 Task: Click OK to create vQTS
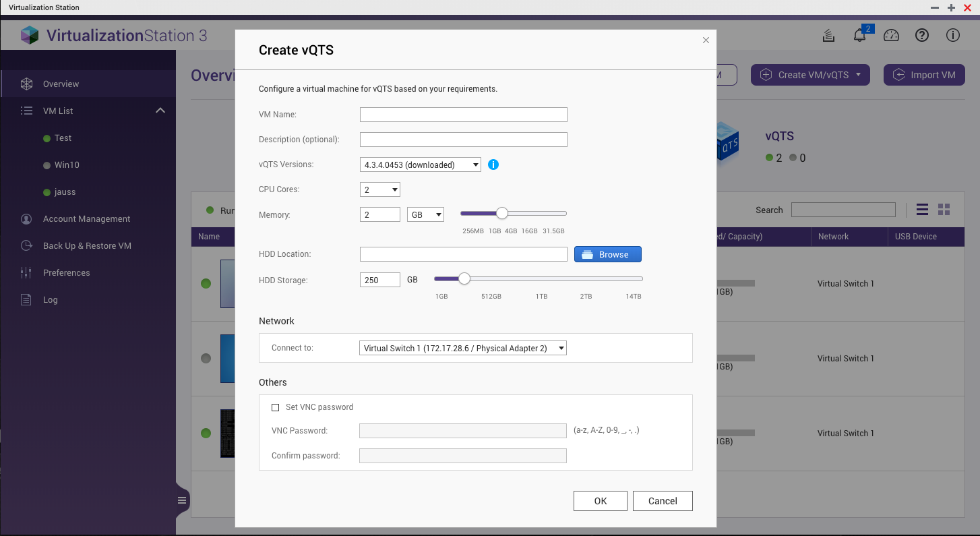pyautogui.click(x=601, y=501)
